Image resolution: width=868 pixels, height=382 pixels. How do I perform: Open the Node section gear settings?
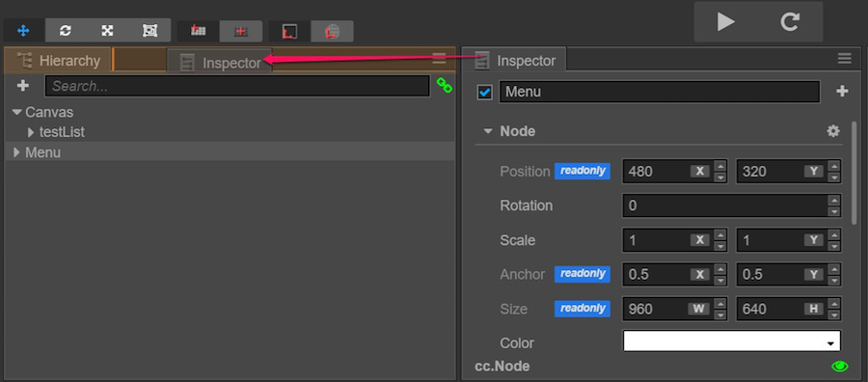[832, 130]
